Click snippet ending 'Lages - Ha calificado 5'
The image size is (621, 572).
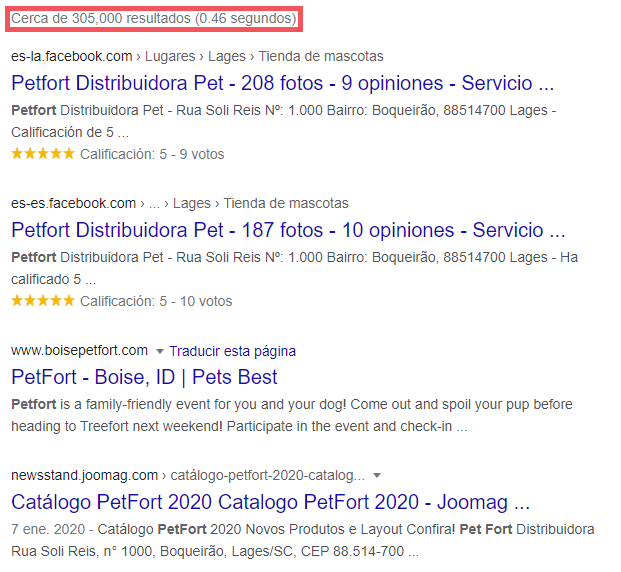[x=294, y=268]
